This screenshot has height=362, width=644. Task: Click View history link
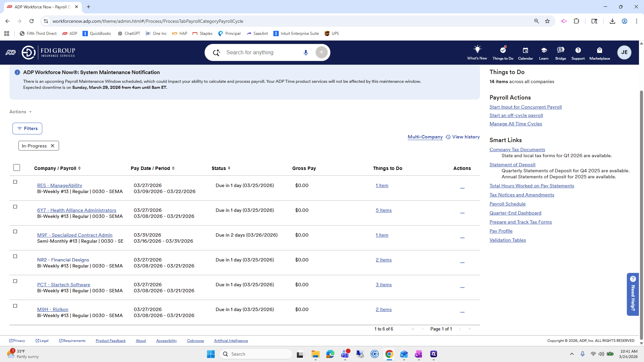(x=463, y=137)
